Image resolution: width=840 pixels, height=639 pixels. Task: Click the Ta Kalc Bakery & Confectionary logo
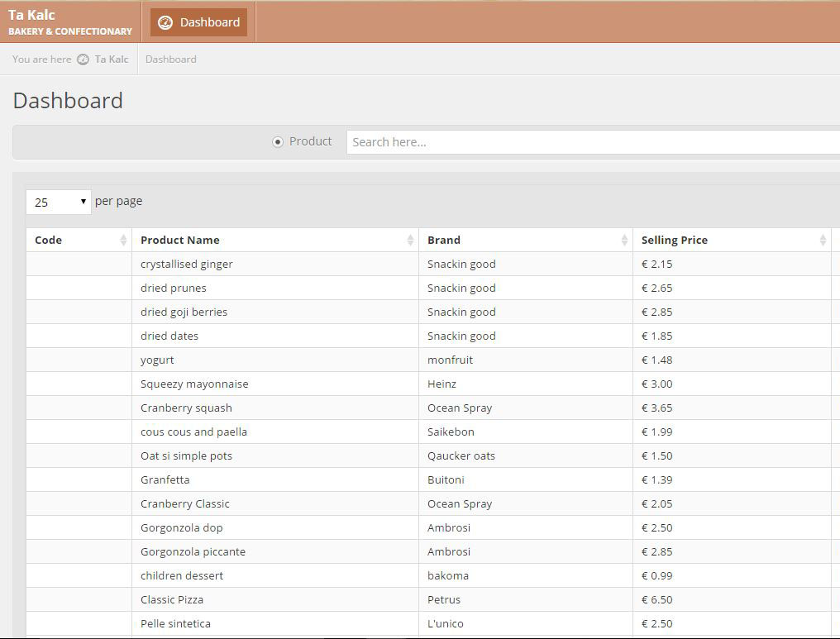(x=69, y=22)
